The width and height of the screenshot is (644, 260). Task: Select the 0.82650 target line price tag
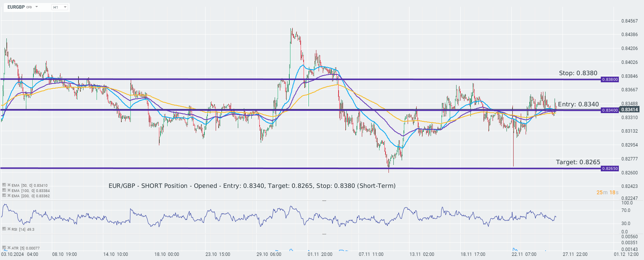click(610, 168)
